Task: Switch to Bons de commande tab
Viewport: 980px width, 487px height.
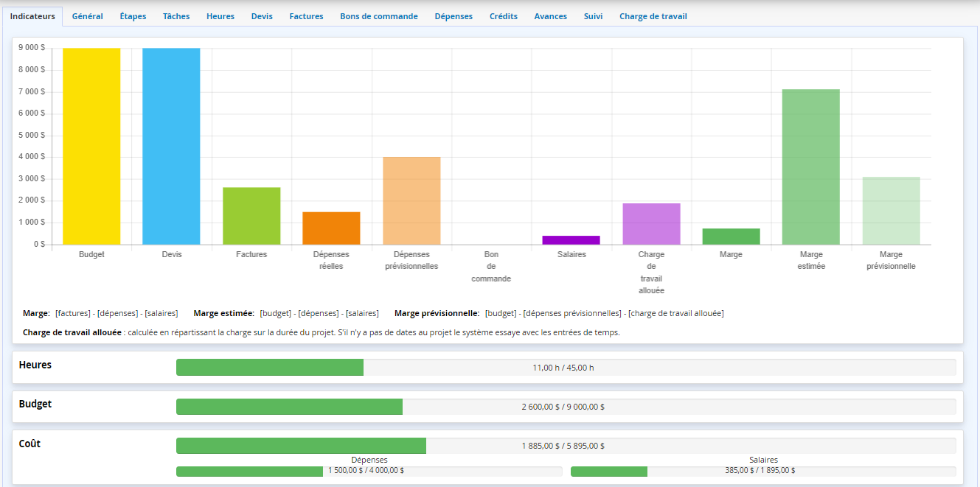Action: coord(379,16)
